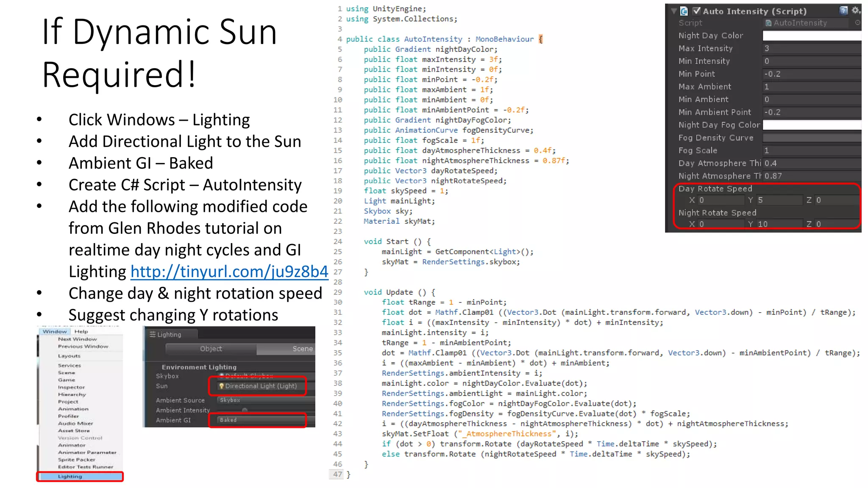Open the Night Day Fog Color gradient swatch
This screenshot has height=488, width=868.
coord(812,125)
